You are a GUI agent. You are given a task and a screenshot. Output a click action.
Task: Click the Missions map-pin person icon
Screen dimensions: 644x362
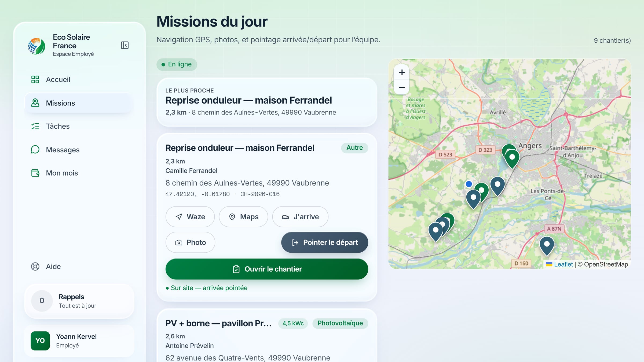click(x=35, y=103)
